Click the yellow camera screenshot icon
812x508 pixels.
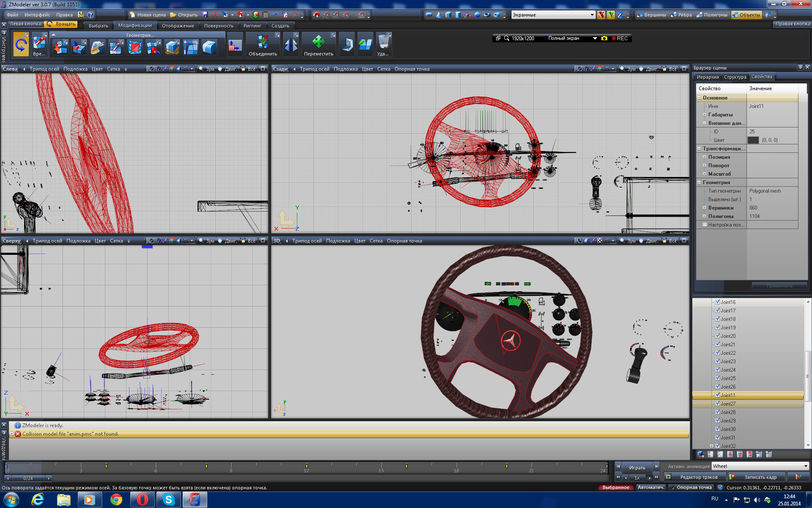click(604, 38)
